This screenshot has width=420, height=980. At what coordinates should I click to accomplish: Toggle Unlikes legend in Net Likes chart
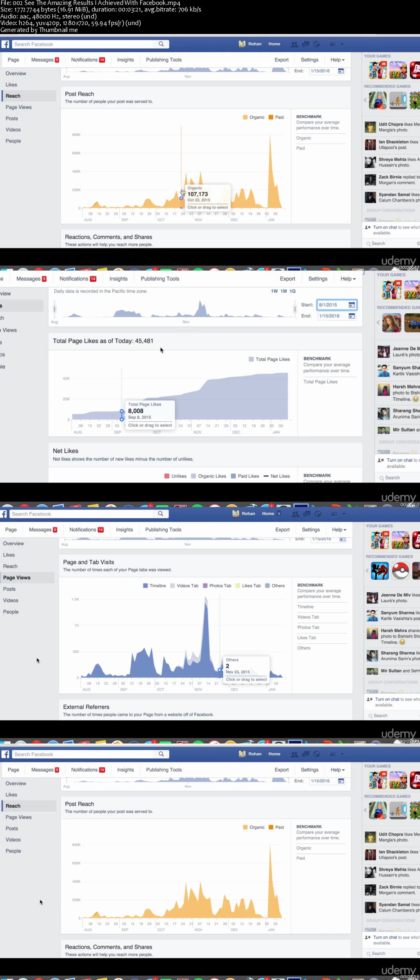pos(176,476)
